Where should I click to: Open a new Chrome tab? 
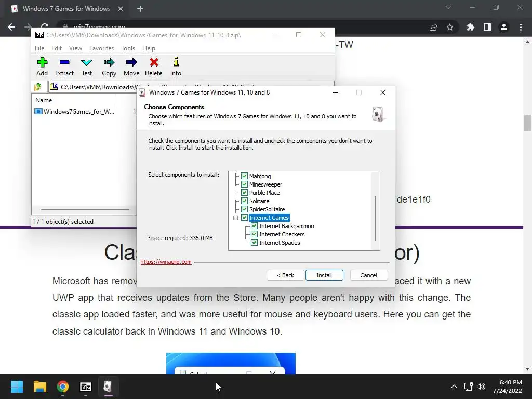pyautogui.click(x=140, y=9)
